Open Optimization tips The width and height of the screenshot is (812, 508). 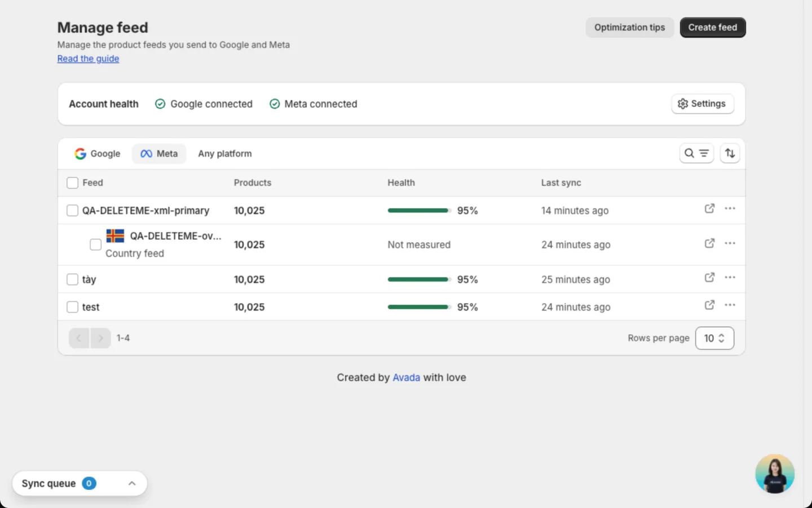630,28
